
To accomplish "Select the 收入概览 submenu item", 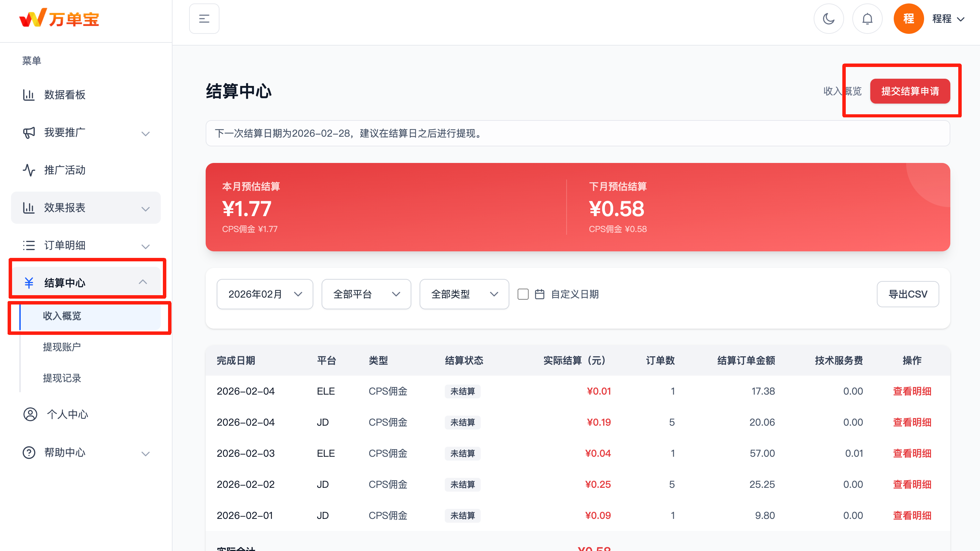I will pyautogui.click(x=90, y=316).
